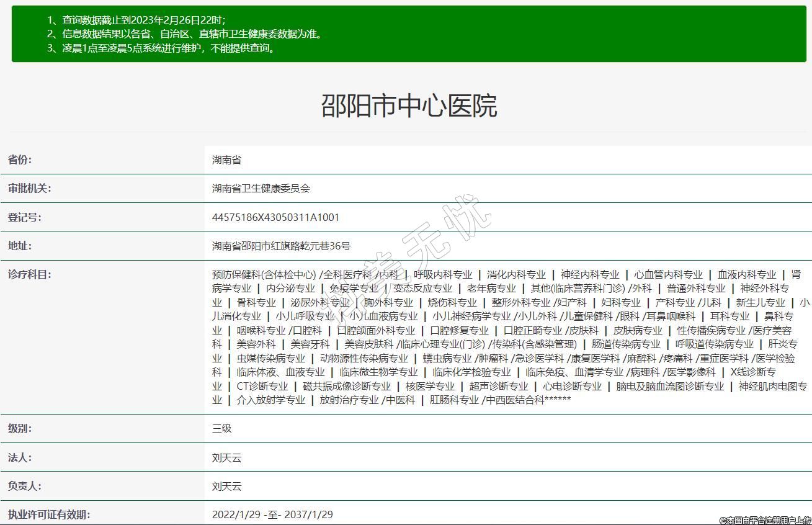The image size is (812, 525).
Task: Select registration number 44575186X43050311A1001
Action: point(275,217)
